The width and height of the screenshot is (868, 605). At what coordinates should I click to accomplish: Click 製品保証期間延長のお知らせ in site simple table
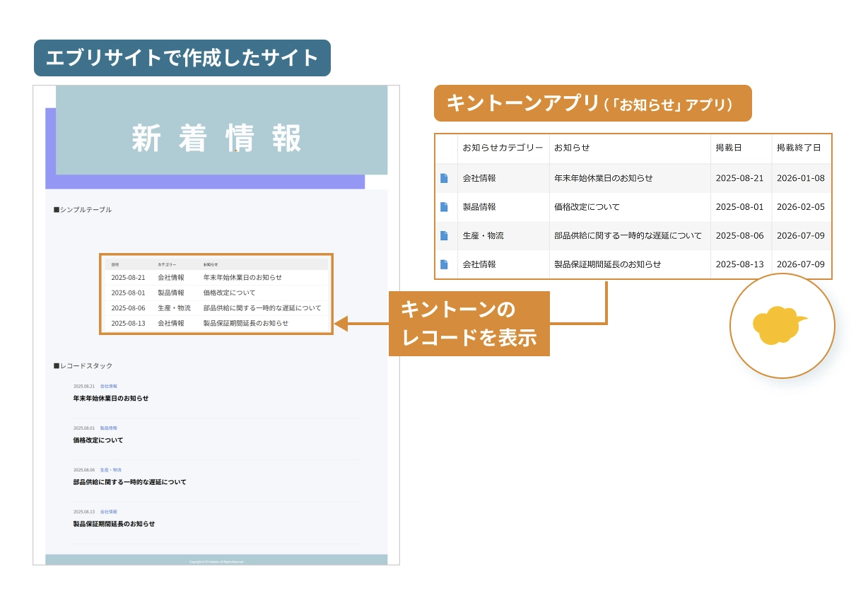(246, 323)
